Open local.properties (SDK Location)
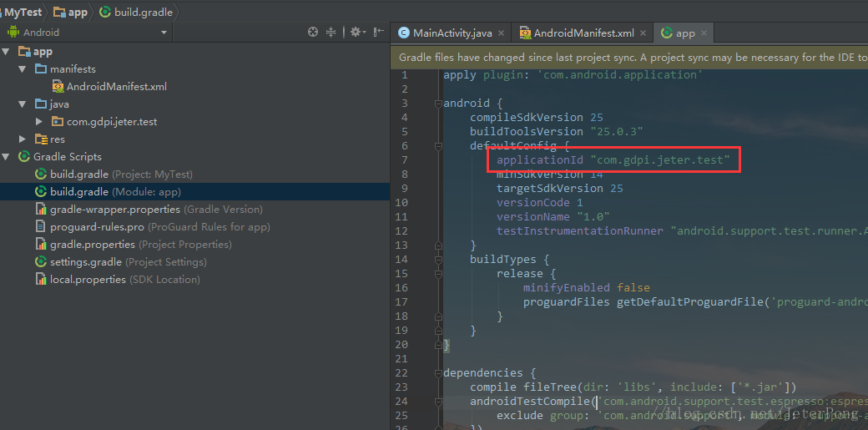 [x=118, y=279]
